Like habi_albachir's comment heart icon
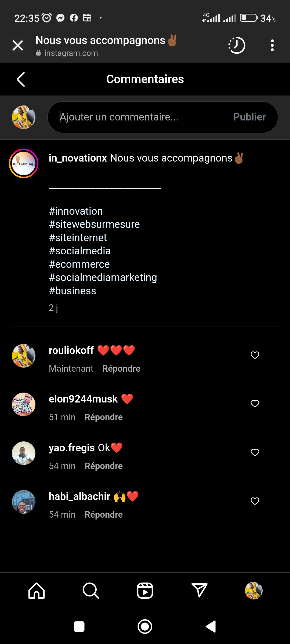This screenshot has width=290, height=644. coord(255,501)
